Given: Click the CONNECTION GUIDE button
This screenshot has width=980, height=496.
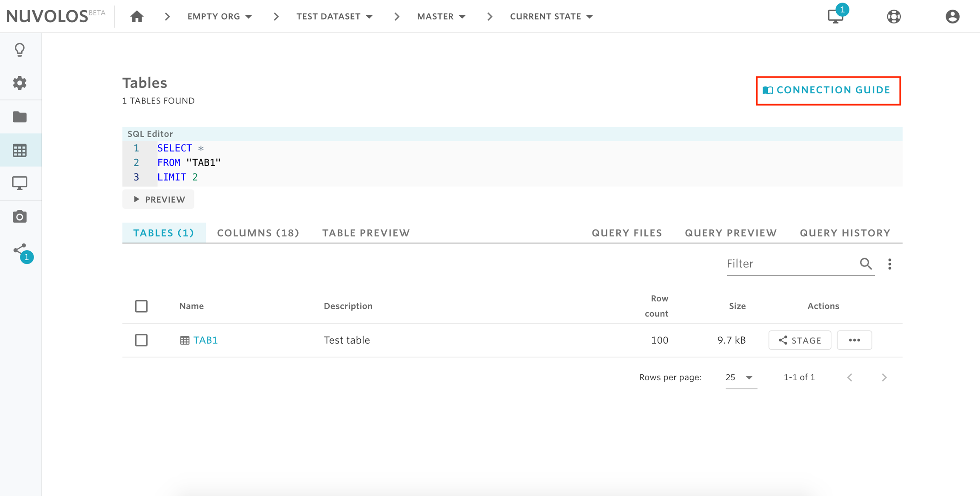Looking at the screenshot, I should click(x=828, y=90).
